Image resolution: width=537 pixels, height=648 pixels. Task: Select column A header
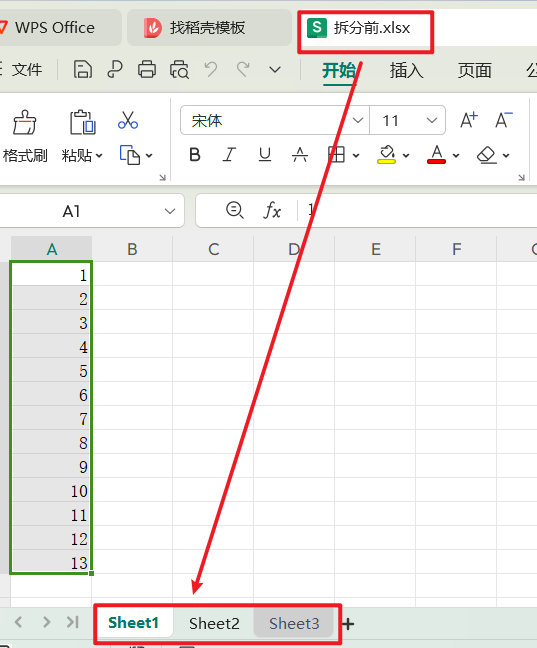[x=52, y=249]
